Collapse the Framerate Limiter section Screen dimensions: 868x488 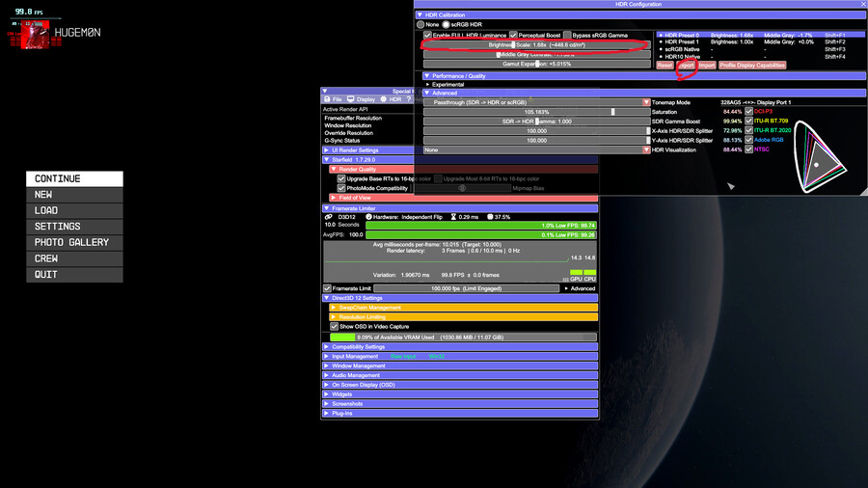pos(460,208)
